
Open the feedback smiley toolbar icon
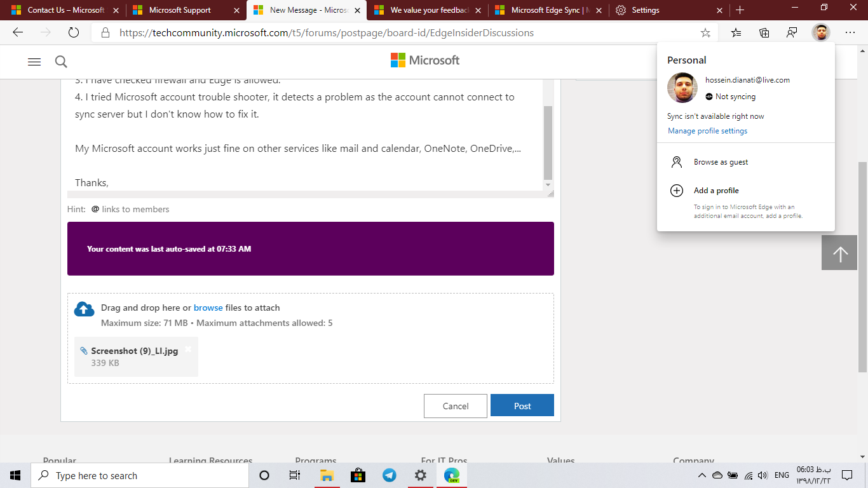pyautogui.click(x=792, y=33)
